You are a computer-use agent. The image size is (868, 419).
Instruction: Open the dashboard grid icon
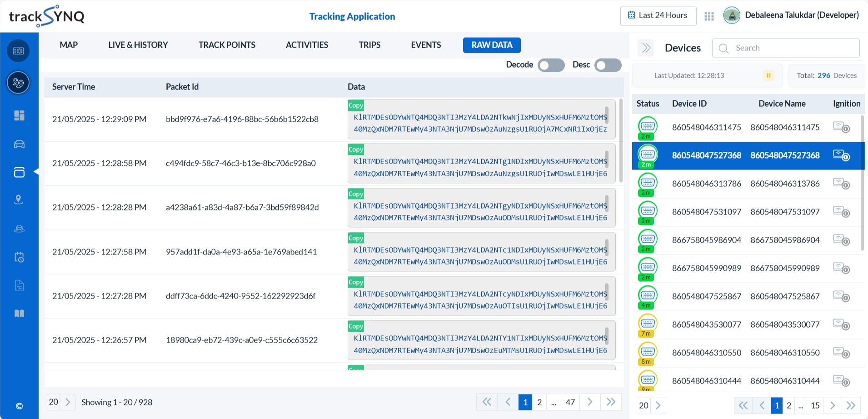19,115
